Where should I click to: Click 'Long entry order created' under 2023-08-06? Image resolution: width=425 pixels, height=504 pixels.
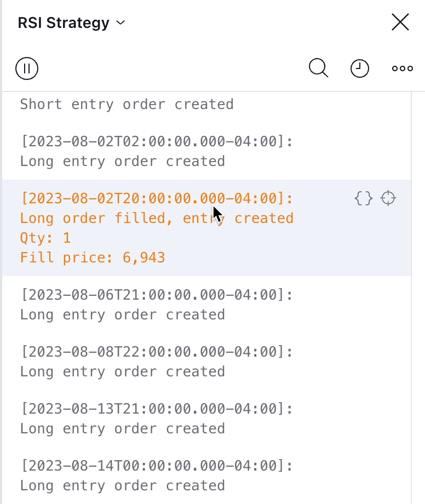[x=122, y=314]
